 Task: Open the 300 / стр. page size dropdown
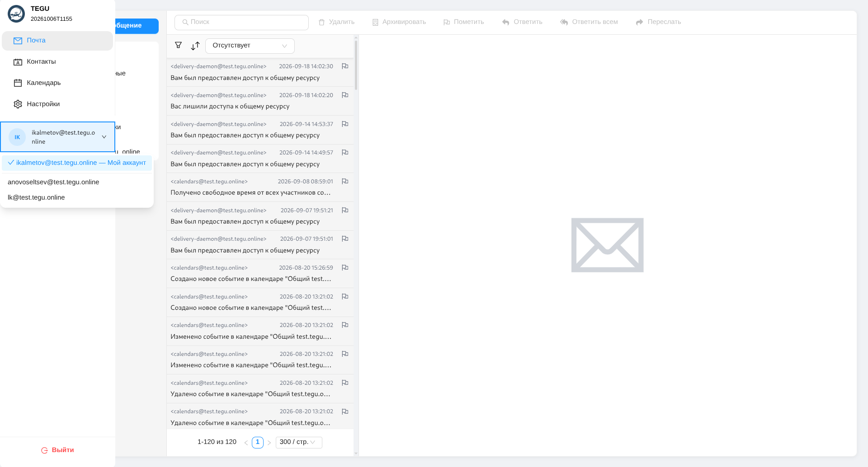pos(298,442)
